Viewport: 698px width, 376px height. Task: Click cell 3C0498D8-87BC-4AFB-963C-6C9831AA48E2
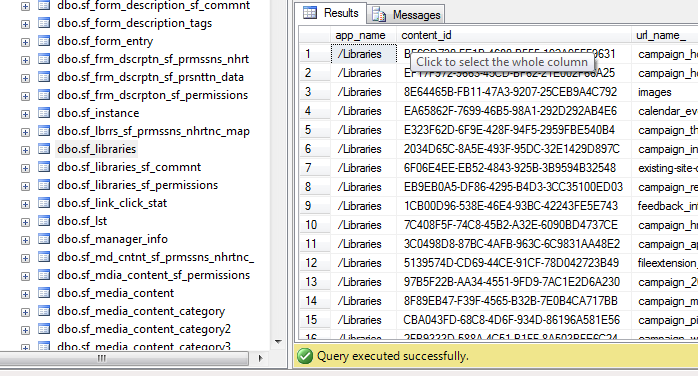[514, 244]
